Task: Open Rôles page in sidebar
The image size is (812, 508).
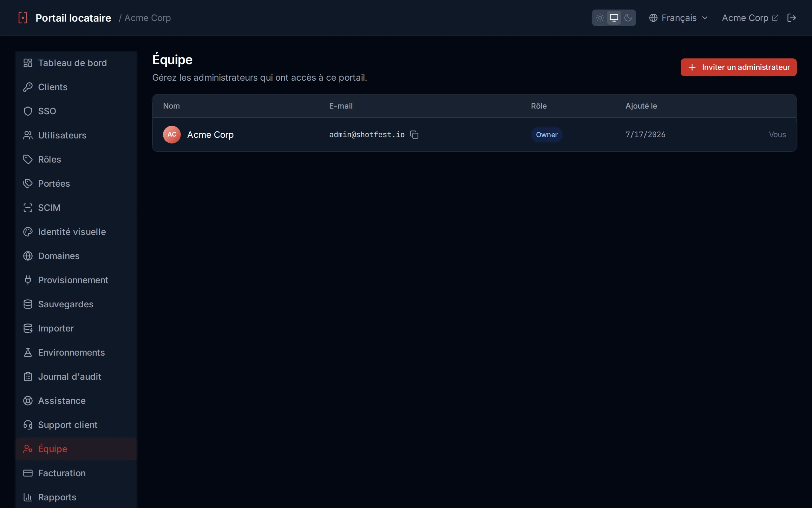Action: point(76,159)
